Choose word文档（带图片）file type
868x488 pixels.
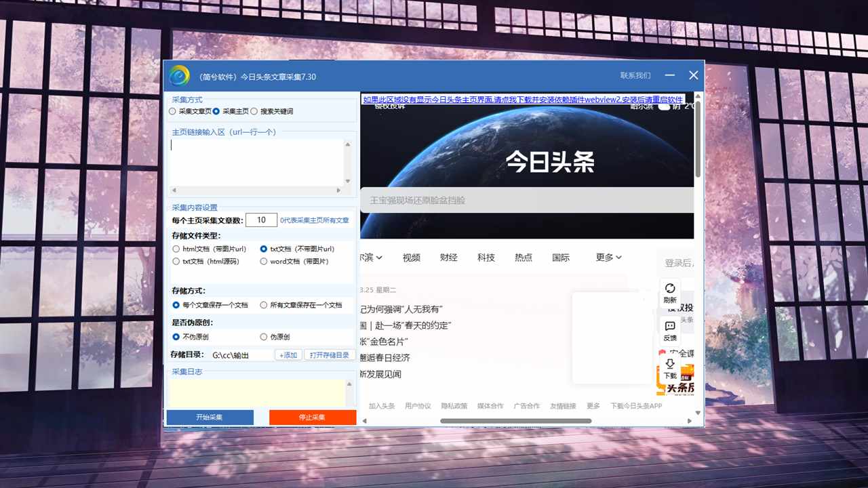tap(264, 262)
